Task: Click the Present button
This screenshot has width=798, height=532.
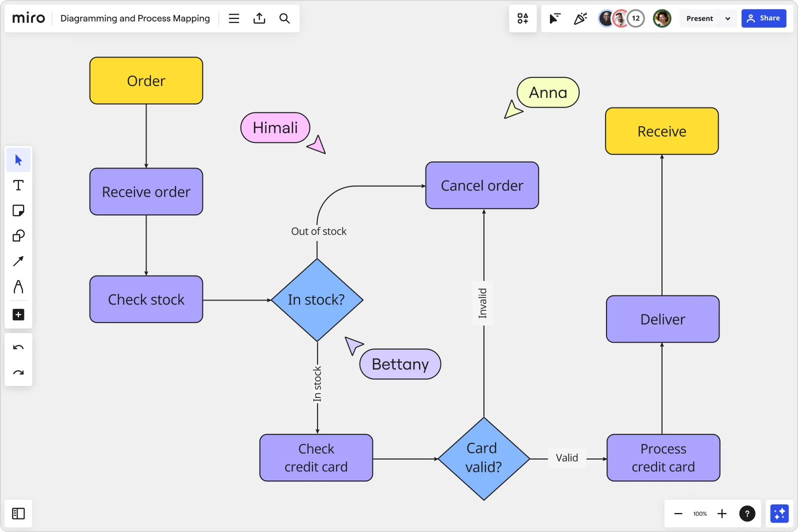Action: click(699, 18)
